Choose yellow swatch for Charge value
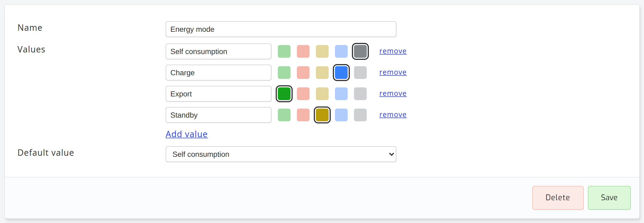Viewport: 644px width, 223px height. (322, 73)
